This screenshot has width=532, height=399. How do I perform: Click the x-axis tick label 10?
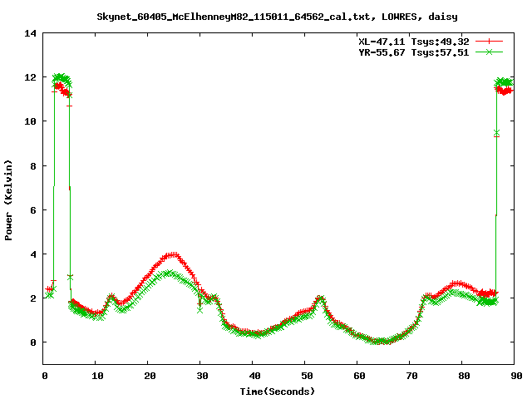tap(97, 376)
